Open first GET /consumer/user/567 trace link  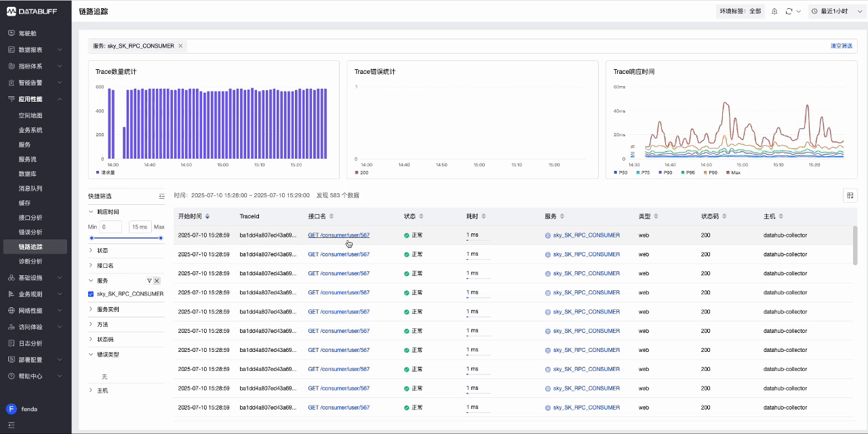338,235
